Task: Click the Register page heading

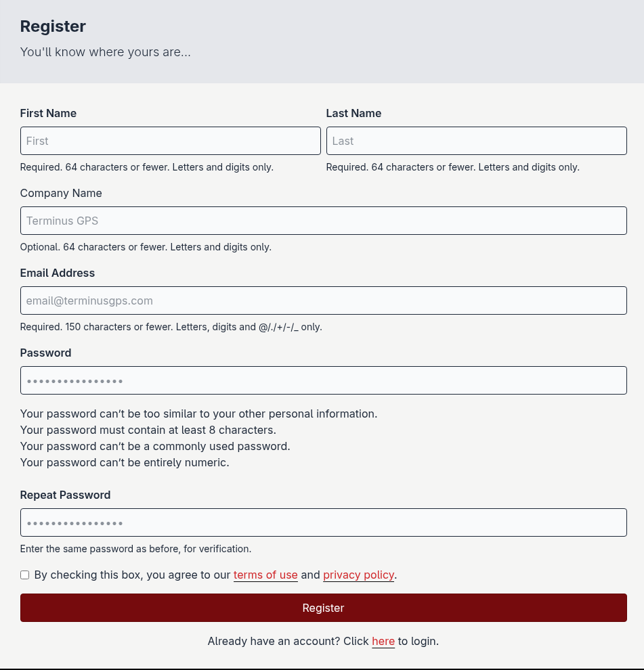Action: (x=53, y=26)
